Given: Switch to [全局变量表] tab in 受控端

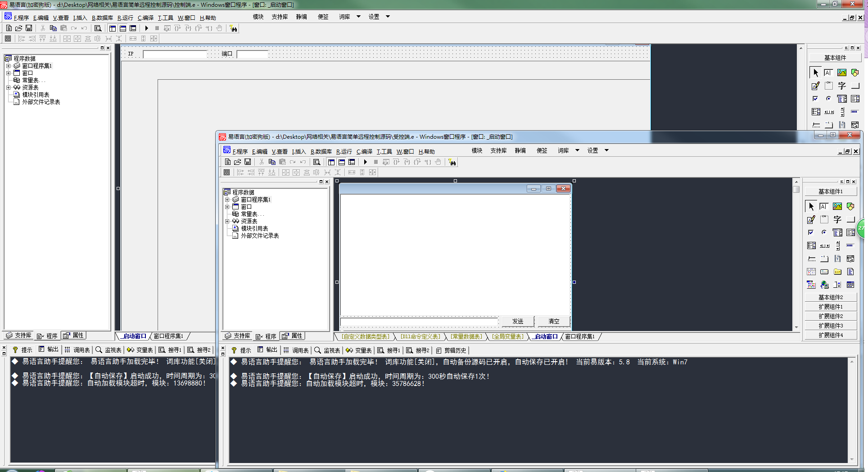Looking at the screenshot, I should (x=508, y=336).
